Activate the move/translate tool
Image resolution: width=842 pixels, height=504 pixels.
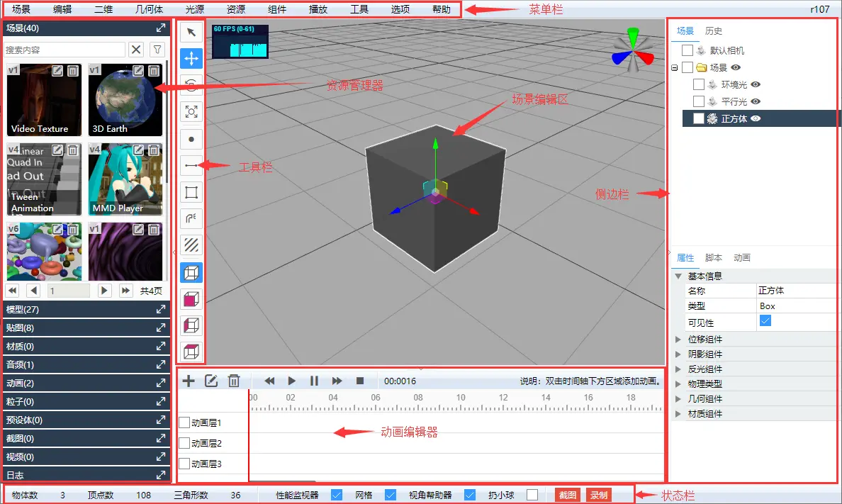[191, 58]
